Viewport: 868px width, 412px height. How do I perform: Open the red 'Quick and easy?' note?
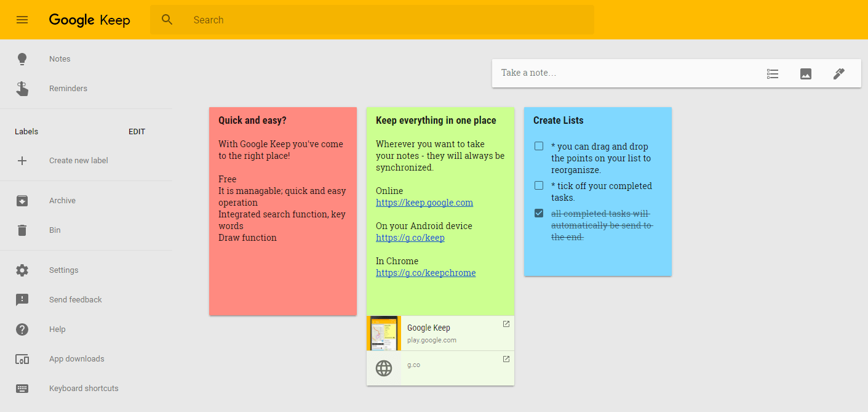coord(283,211)
